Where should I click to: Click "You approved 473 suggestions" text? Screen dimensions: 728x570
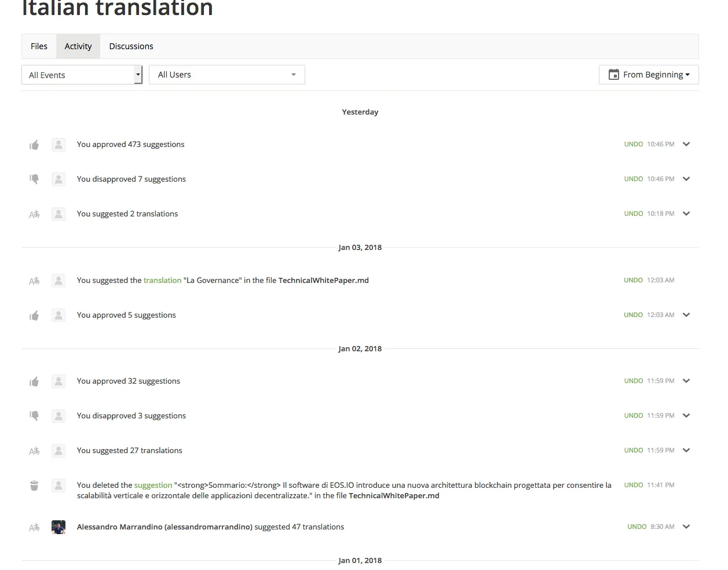(131, 145)
